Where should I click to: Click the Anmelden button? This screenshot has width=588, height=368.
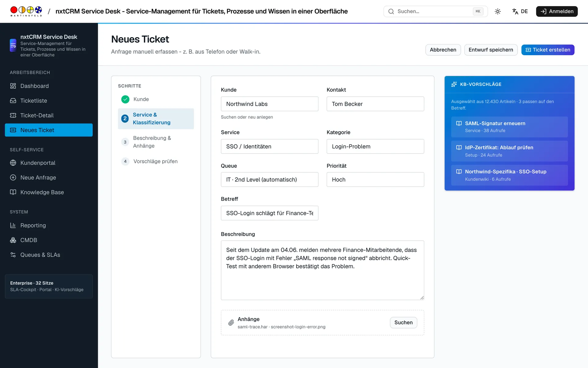click(557, 11)
